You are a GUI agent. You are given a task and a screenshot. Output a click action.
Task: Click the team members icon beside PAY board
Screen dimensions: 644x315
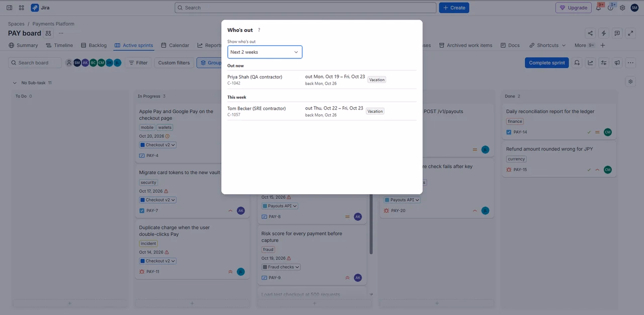(48, 33)
